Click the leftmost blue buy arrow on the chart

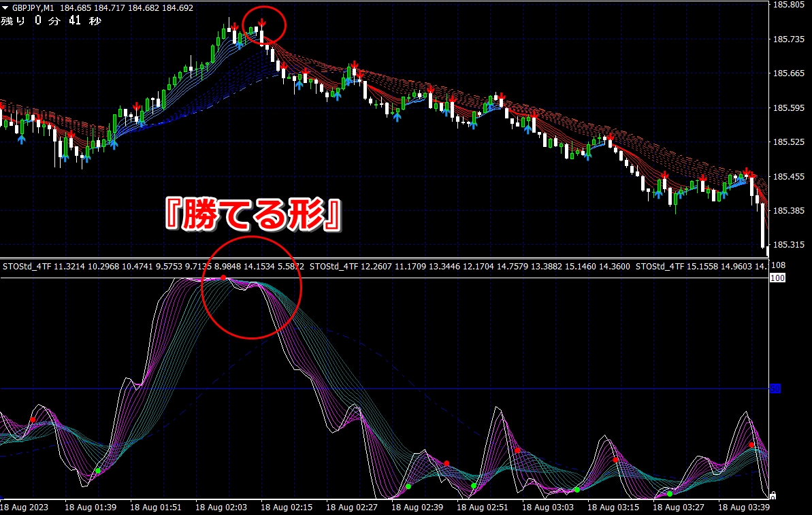pos(21,139)
